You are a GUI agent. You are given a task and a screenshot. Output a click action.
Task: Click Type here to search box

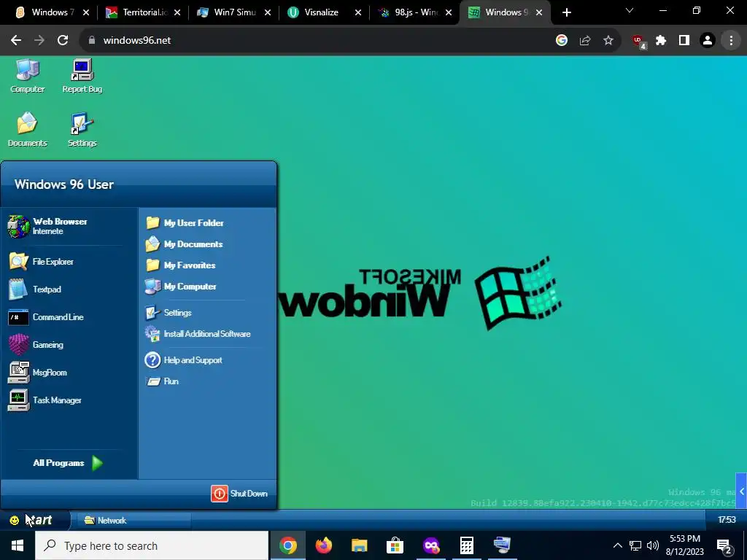click(152, 545)
